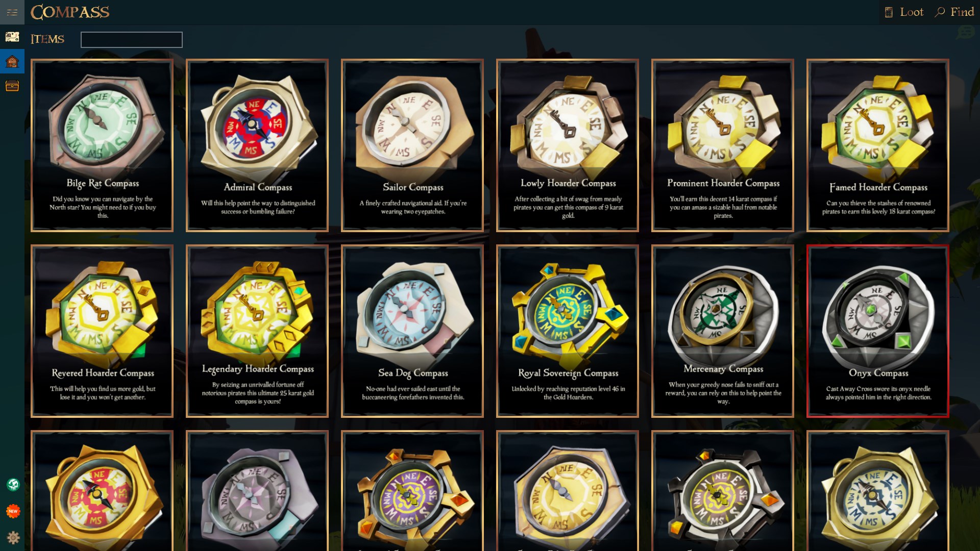Select the wooden cabin sidebar icon
Image resolution: width=980 pixels, height=551 pixels.
(12, 61)
